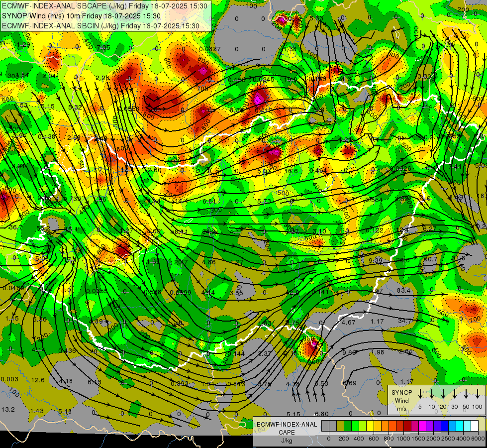The width and height of the screenshot is (487, 448).
Task: Pick the olive swatch in the CAPE legend
Action: [x=340, y=426]
